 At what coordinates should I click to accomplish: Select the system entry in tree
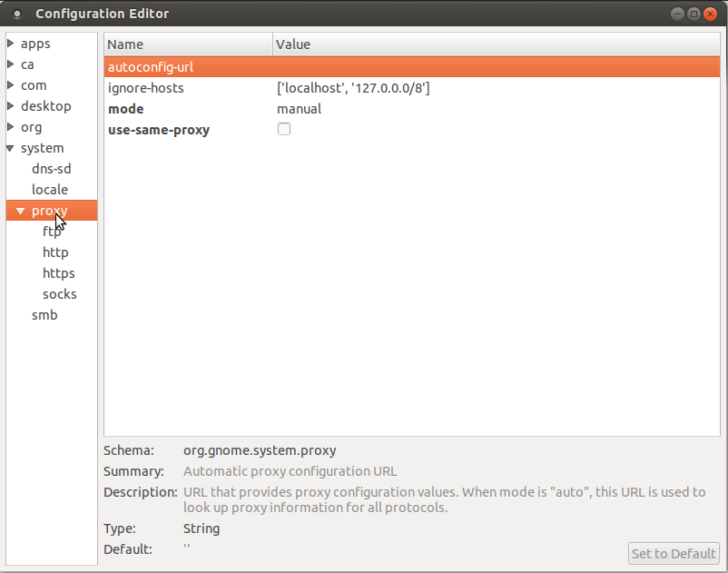coord(43,148)
